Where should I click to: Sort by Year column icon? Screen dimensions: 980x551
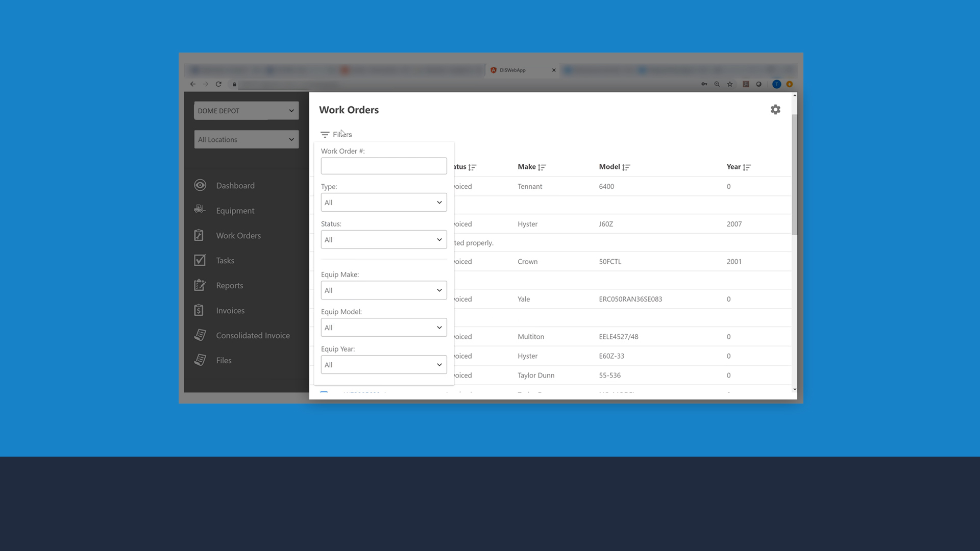[747, 167]
